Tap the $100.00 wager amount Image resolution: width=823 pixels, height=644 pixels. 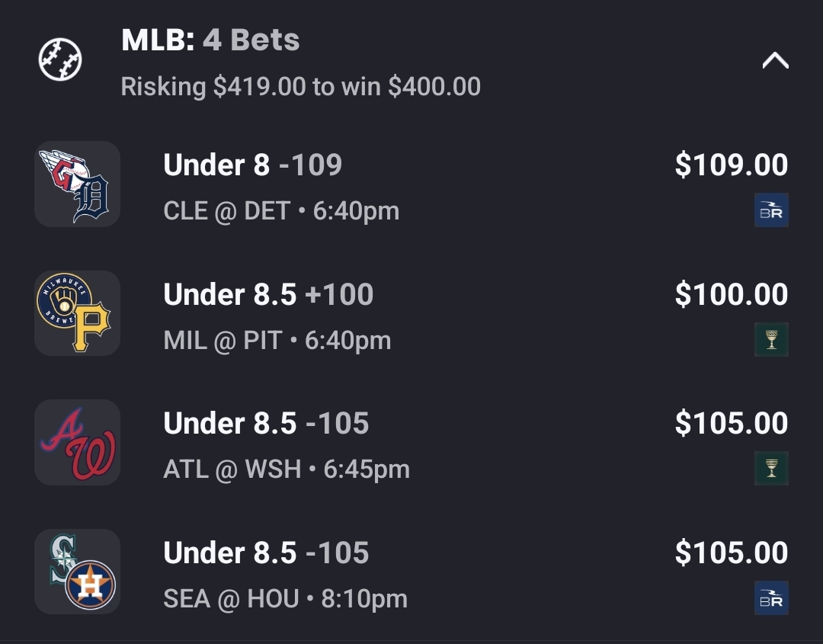(x=731, y=295)
